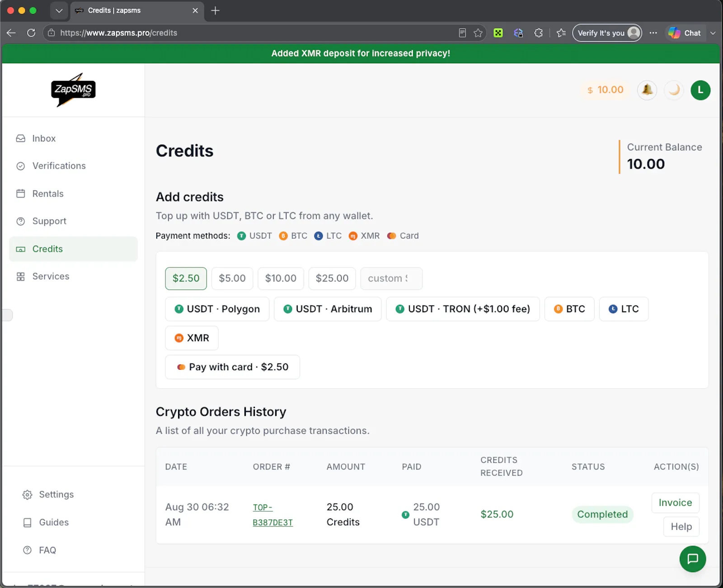Open the tab list dropdown arrow

click(x=59, y=10)
